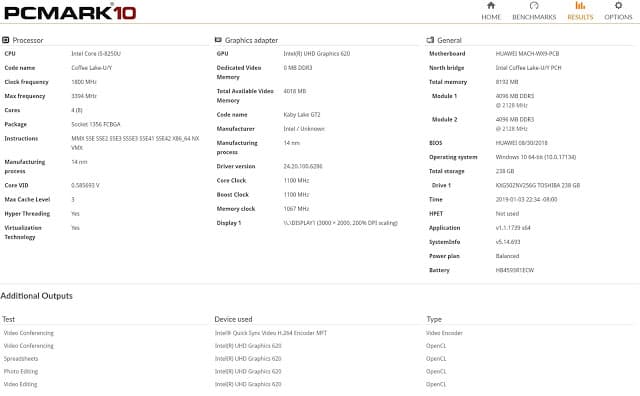Click the Type column header
This screenshot has height=396, width=640.
coord(434,319)
